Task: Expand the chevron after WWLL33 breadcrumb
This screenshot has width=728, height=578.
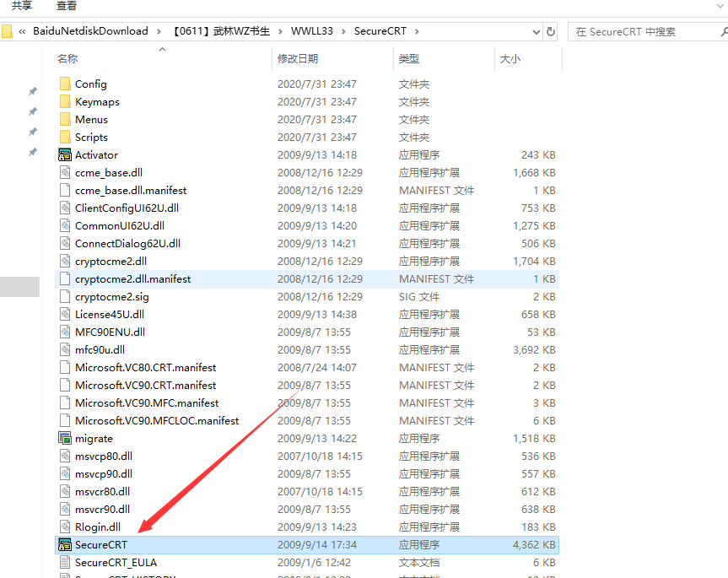Action: pos(343,32)
